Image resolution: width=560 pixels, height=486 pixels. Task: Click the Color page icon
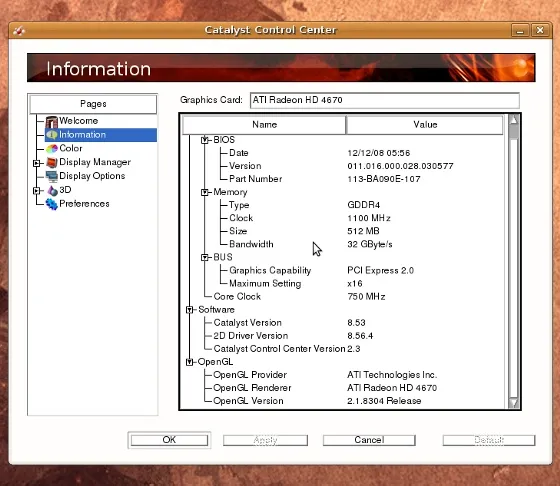tap(52, 148)
